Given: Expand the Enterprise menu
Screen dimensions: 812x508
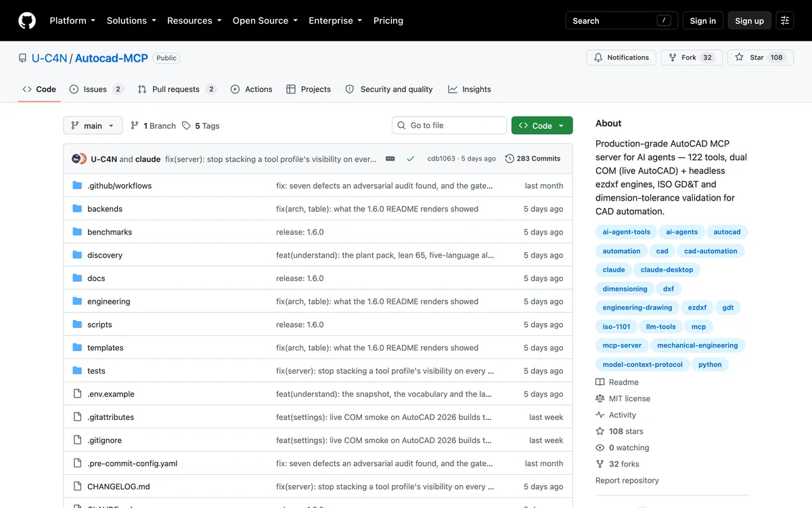Looking at the screenshot, I should [x=335, y=20].
